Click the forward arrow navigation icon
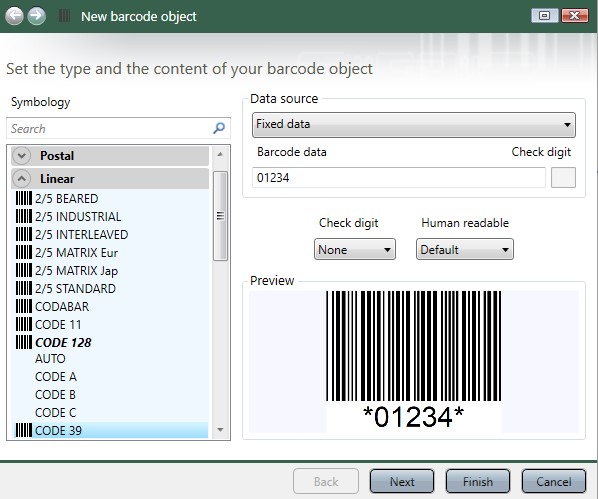Screen dimensions: 598x499 (37, 16)
